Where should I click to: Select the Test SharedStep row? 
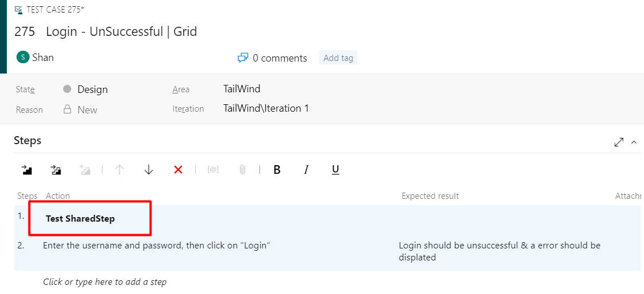pos(327,219)
